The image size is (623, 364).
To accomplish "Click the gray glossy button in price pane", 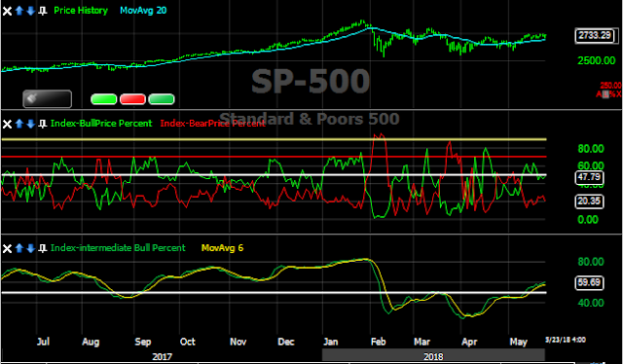I will point(48,99).
